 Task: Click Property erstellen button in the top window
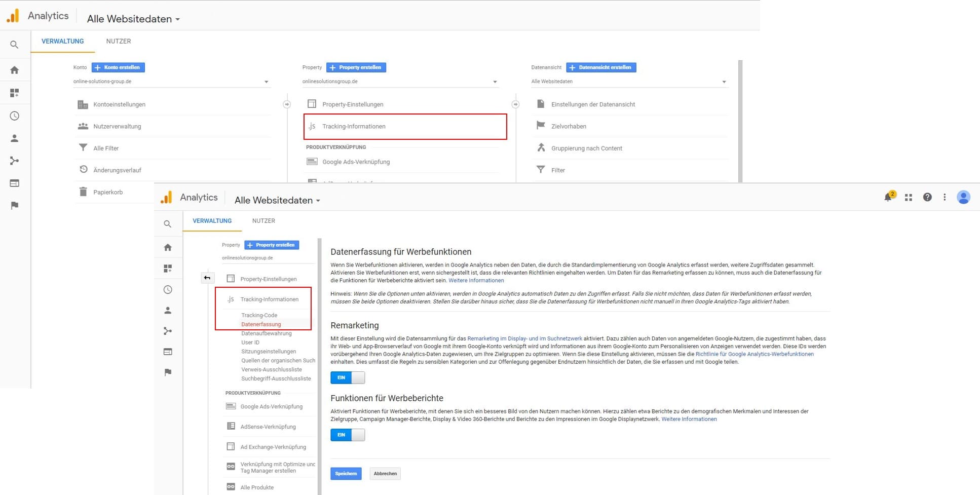356,67
